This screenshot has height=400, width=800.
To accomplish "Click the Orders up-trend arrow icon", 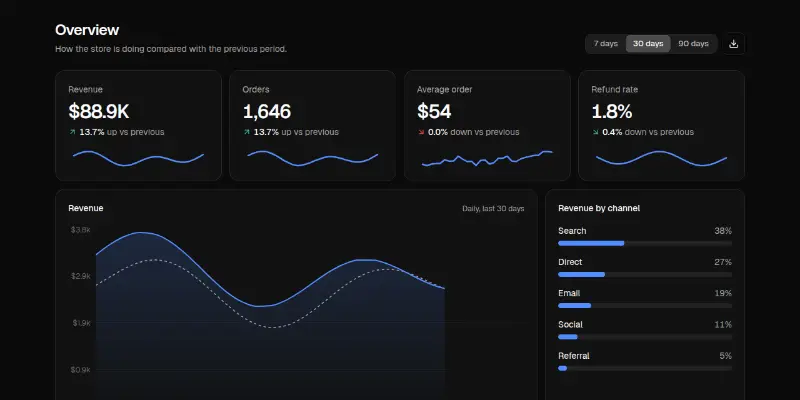I will (x=246, y=132).
